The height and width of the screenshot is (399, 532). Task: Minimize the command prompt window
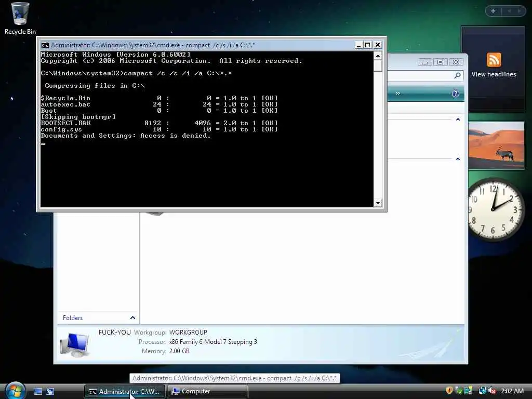358,45
